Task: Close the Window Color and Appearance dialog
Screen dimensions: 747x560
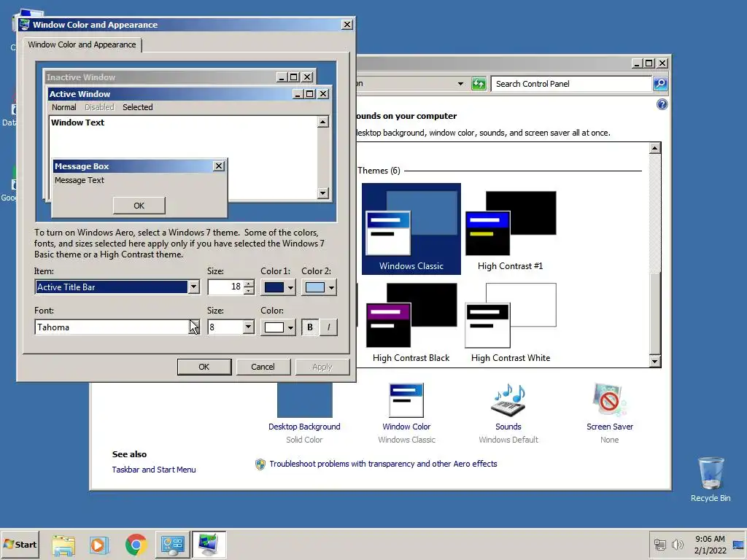Action: pyautogui.click(x=347, y=25)
